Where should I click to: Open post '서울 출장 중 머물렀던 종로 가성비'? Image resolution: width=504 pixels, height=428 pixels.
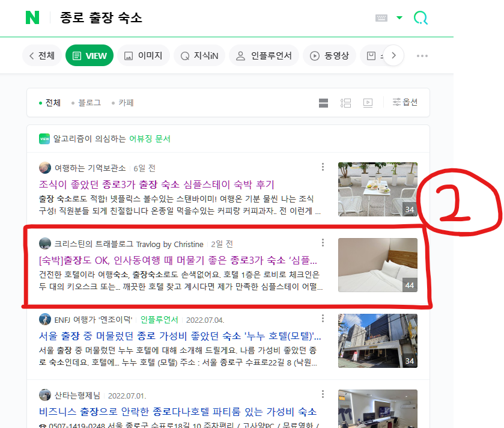pos(180,336)
